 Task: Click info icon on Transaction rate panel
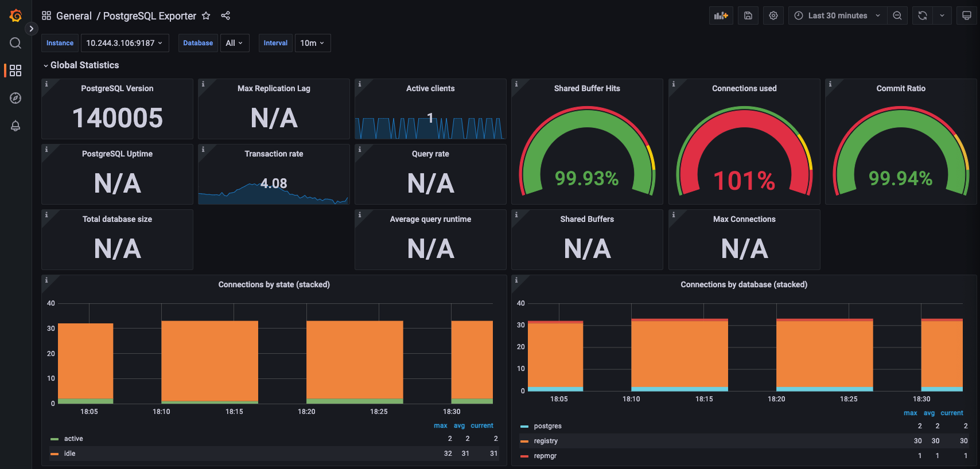(x=203, y=149)
